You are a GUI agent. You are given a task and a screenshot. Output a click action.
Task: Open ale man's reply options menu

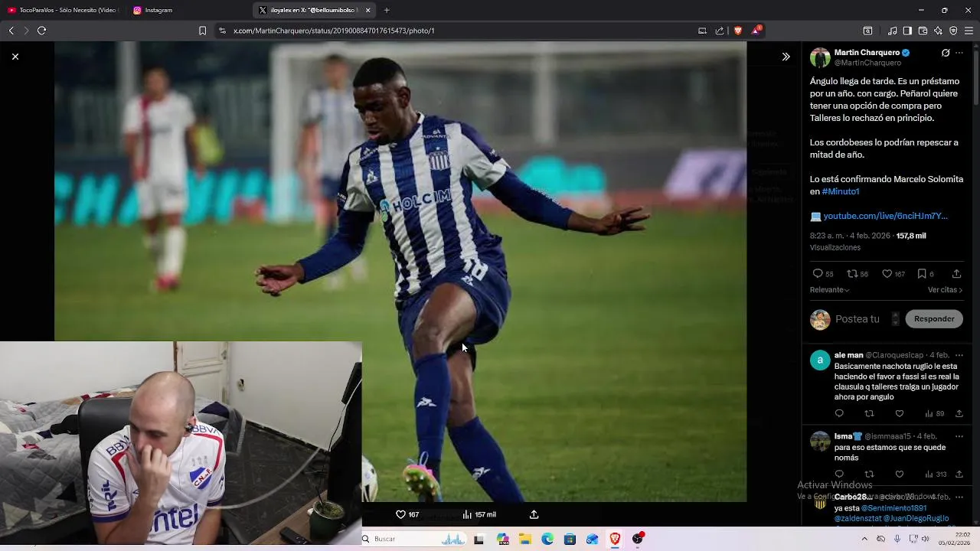point(959,355)
